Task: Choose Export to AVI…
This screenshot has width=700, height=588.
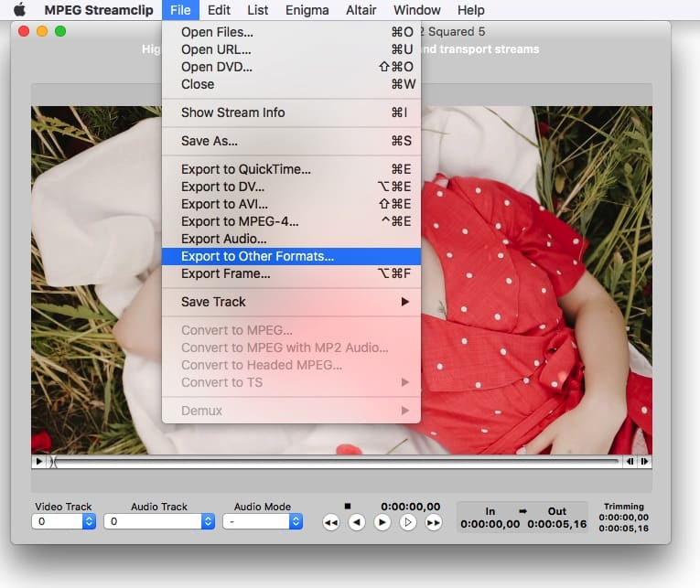Action: [291, 204]
